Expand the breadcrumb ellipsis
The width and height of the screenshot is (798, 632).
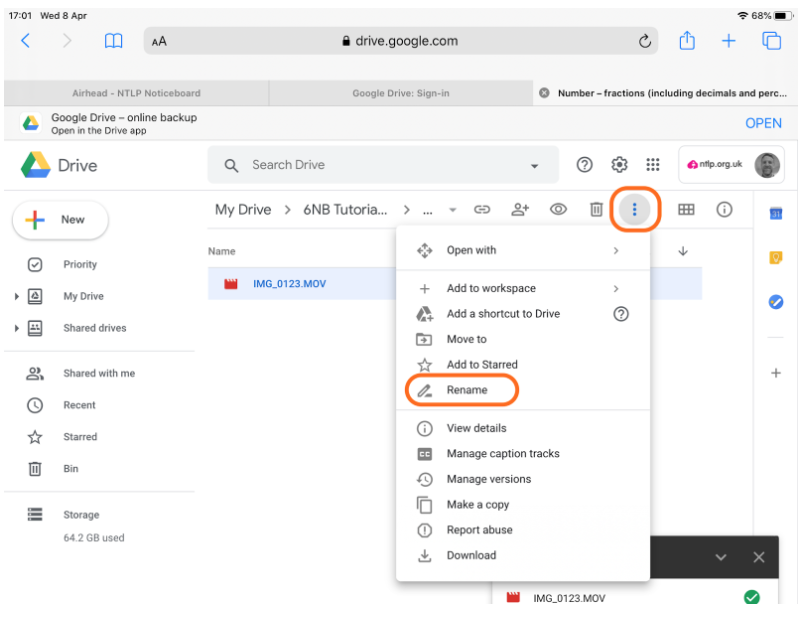click(x=428, y=211)
